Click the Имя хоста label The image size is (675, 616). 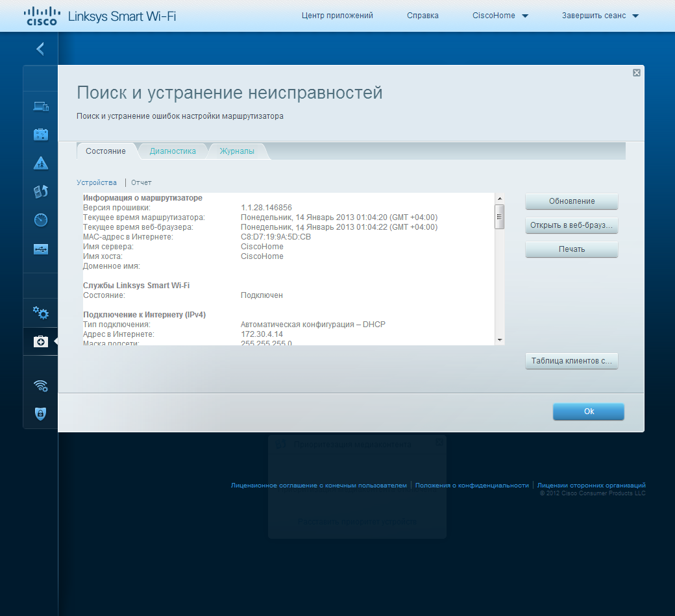pyautogui.click(x=103, y=256)
